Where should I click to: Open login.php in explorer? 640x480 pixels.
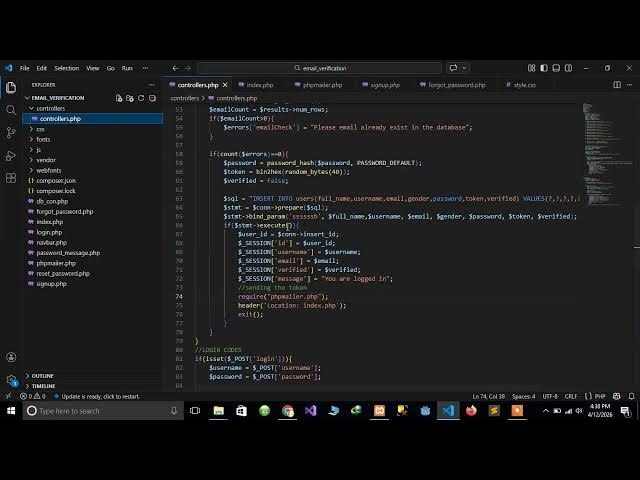(x=49, y=232)
